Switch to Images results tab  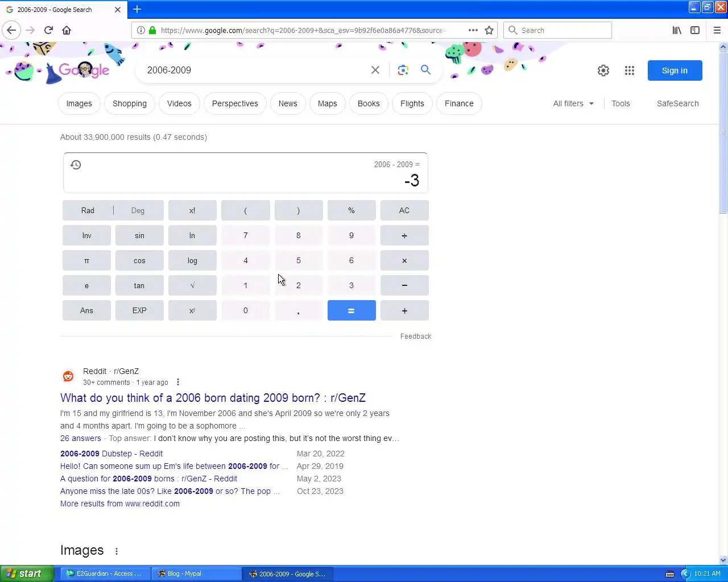click(79, 103)
